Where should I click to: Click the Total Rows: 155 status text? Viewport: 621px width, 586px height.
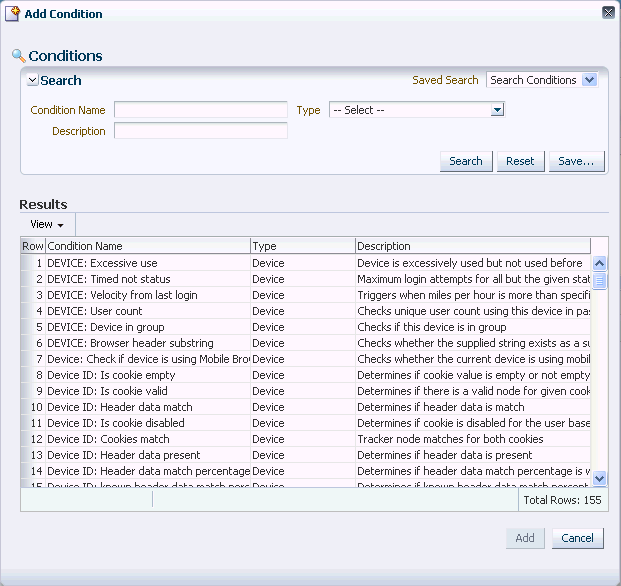point(562,500)
